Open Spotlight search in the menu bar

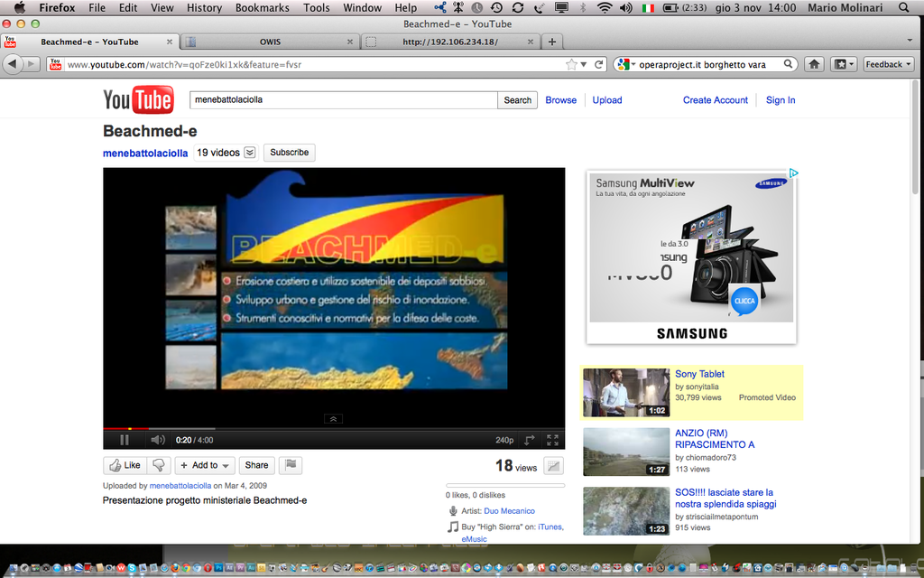[x=904, y=8]
